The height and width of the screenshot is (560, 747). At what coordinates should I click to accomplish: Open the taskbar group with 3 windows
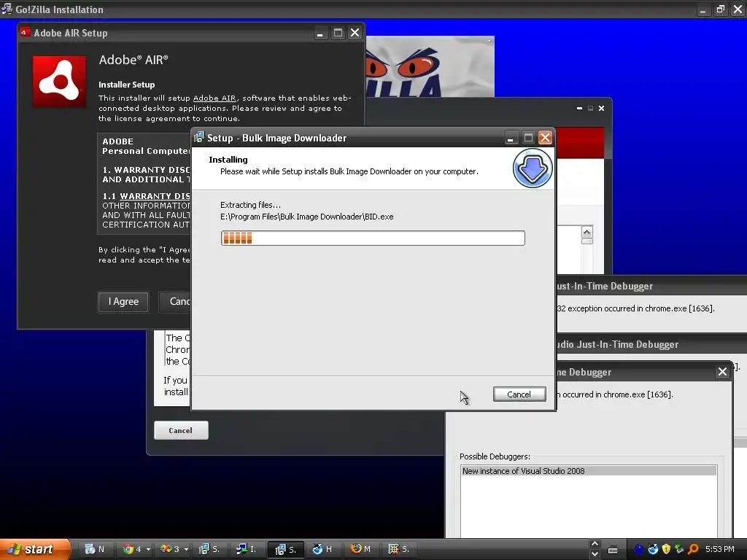(x=170, y=549)
